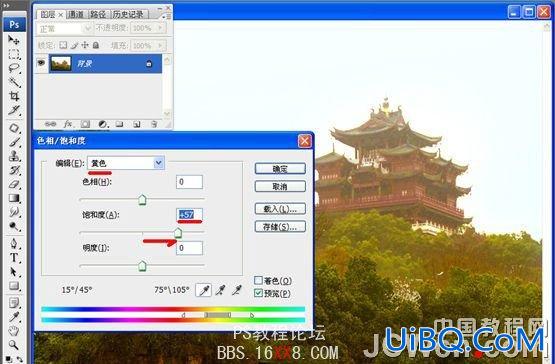Switch to the 通道 channels tab
The height and width of the screenshot is (364, 555).
(x=76, y=14)
